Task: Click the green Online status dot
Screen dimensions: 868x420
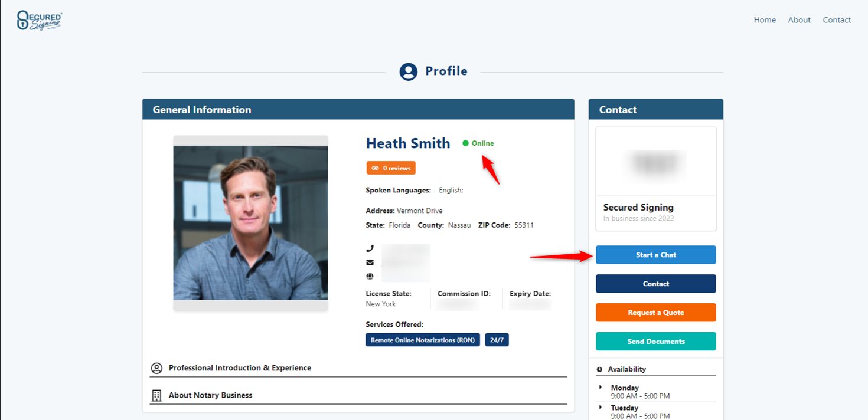Action: [465, 143]
